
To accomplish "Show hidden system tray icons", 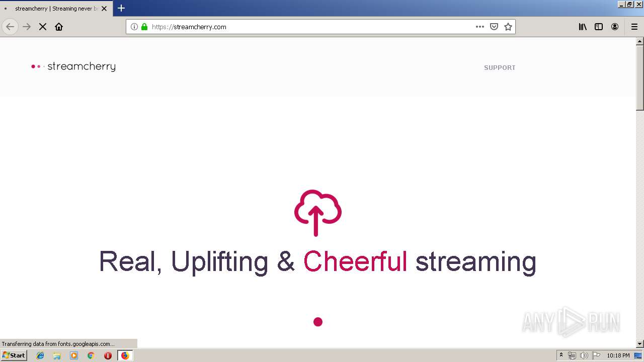I will 561,355.
